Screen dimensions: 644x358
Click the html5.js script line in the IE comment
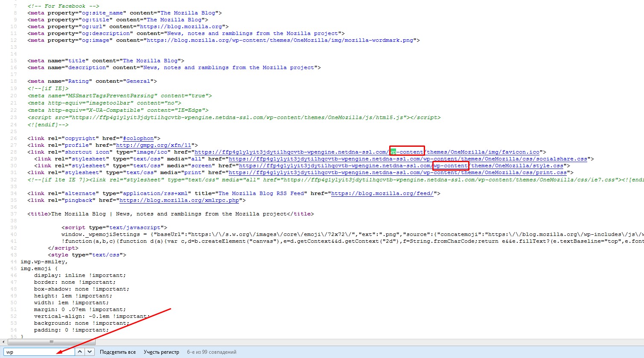[x=234, y=117]
